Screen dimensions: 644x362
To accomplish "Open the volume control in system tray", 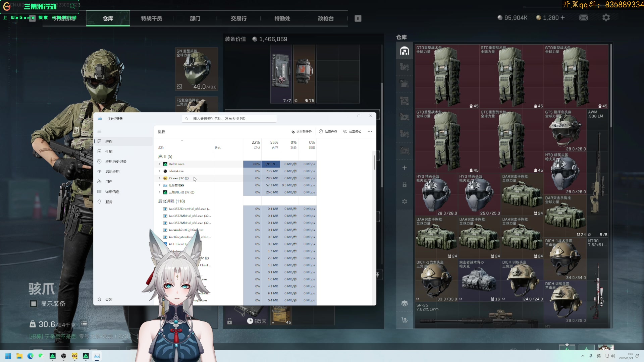I will (613, 356).
